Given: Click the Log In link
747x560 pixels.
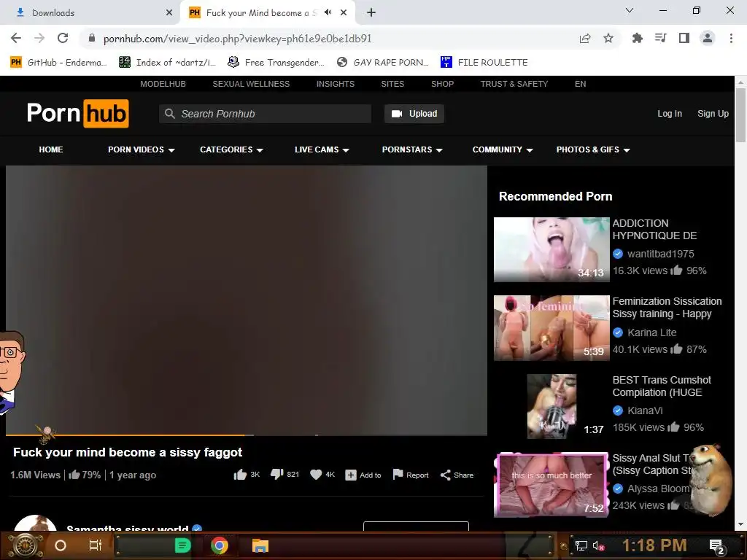Looking at the screenshot, I should coord(670,114).
